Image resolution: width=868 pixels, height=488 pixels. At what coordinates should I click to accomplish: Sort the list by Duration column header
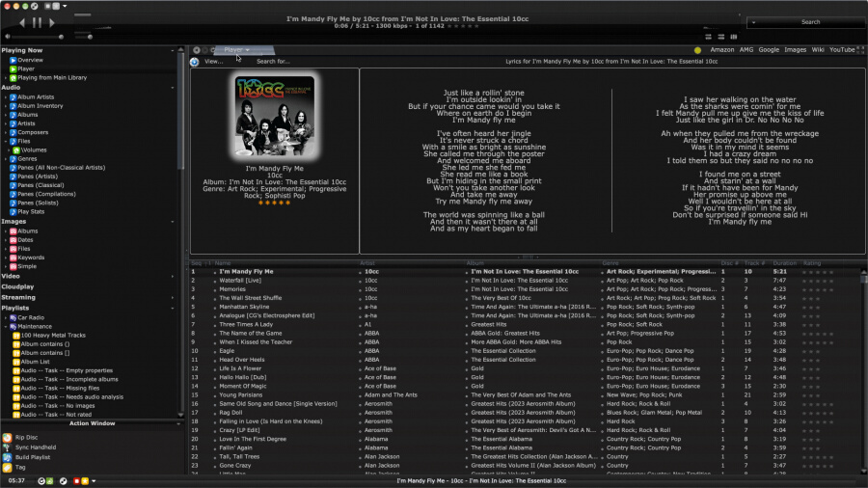click(x=784, y=263)
